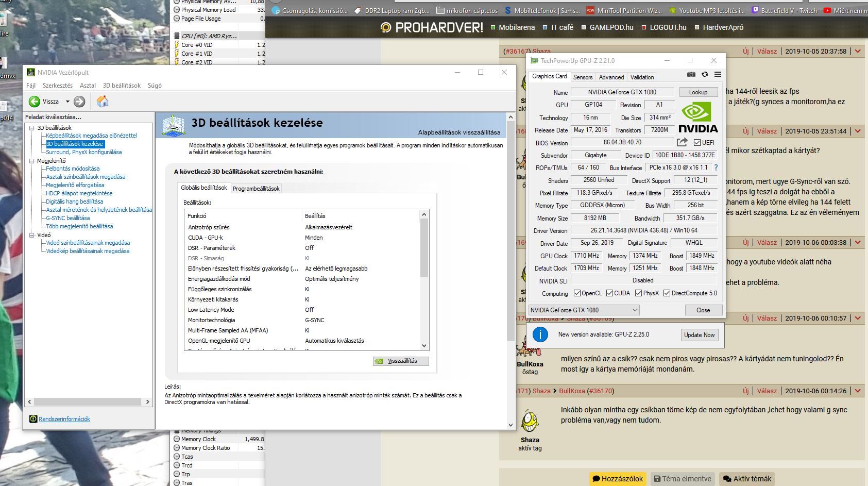
Task: Click the Shaza avatar beside the last post
Action: [530, 422]
